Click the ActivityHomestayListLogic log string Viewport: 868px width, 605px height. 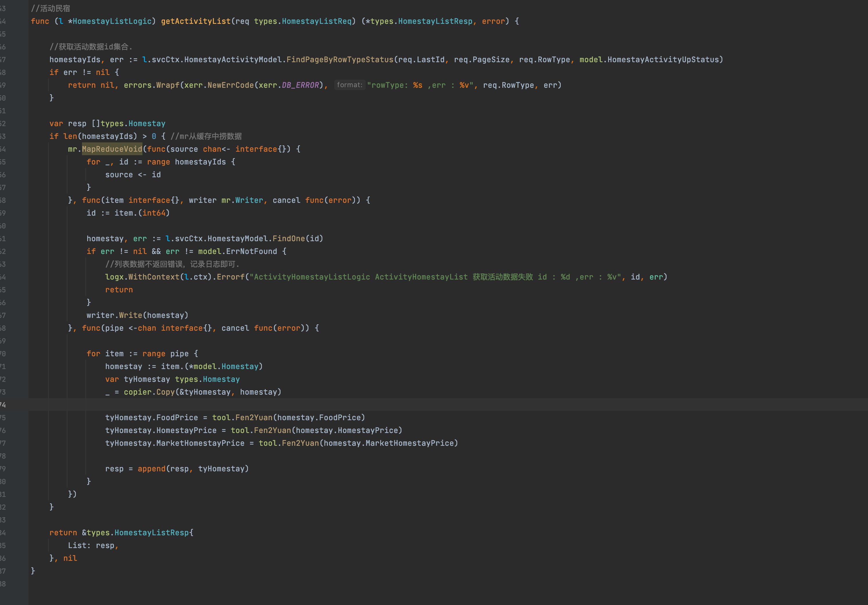pyautogui.click(x=435, y=277)
